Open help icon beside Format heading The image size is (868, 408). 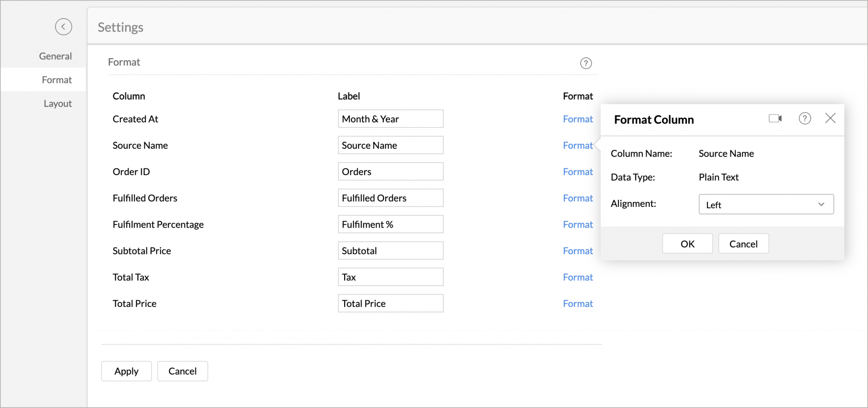[x=586, y=63]
